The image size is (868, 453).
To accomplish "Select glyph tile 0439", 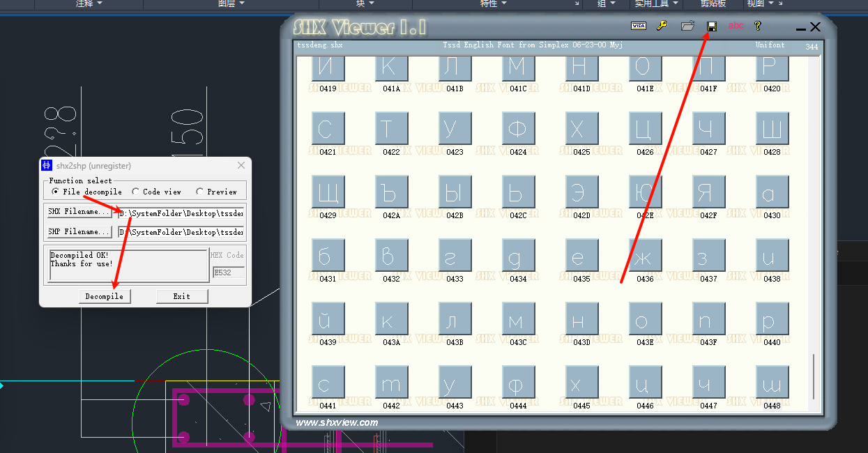I will 328,318.
